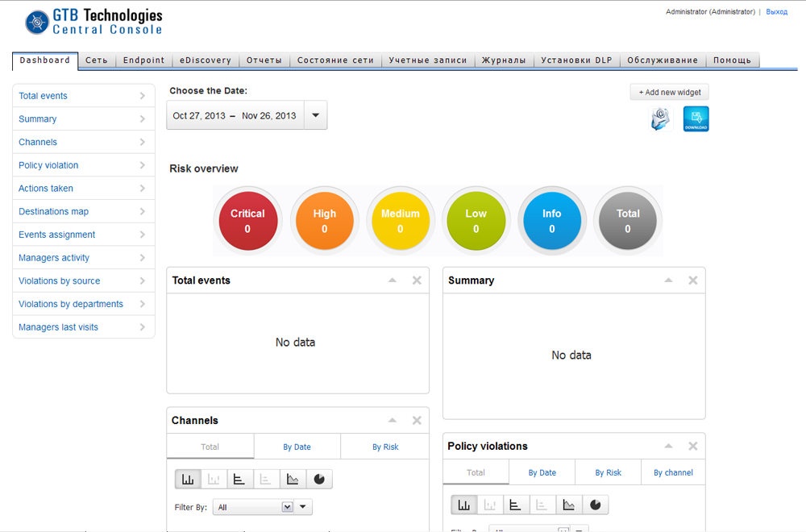Click the GTB Technologies logo icon

37,22
